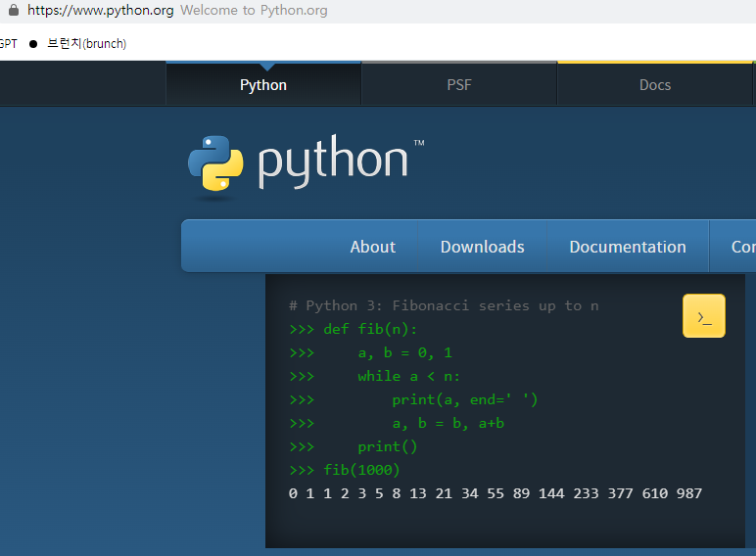Click the 'Welcome to Python.org' page title text
756x556 pixels.
[x=254, y=10]
